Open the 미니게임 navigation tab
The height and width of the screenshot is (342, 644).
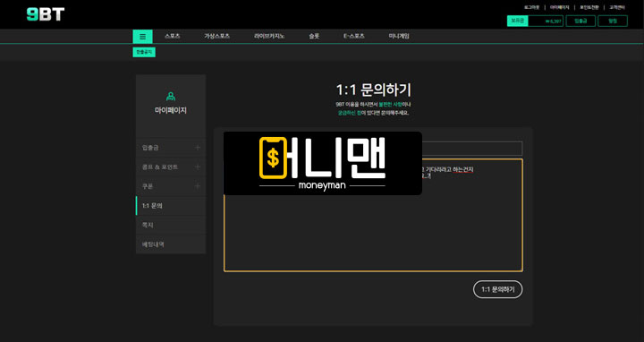click(x=399, y=36)
